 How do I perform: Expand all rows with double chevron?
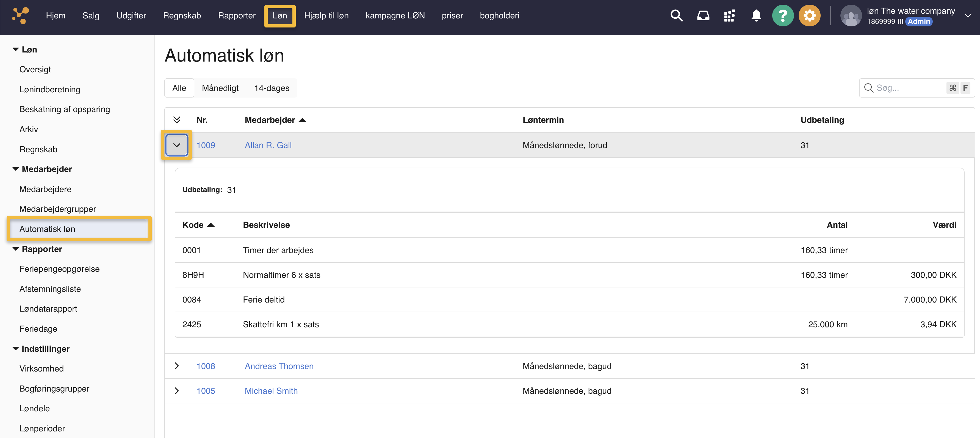click(x=176, y=120)
